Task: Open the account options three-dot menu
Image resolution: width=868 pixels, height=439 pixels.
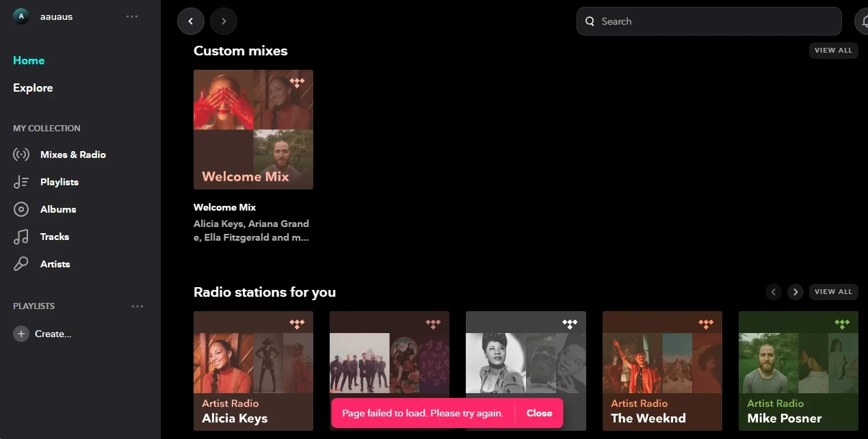Action: (x=132, y=16)
